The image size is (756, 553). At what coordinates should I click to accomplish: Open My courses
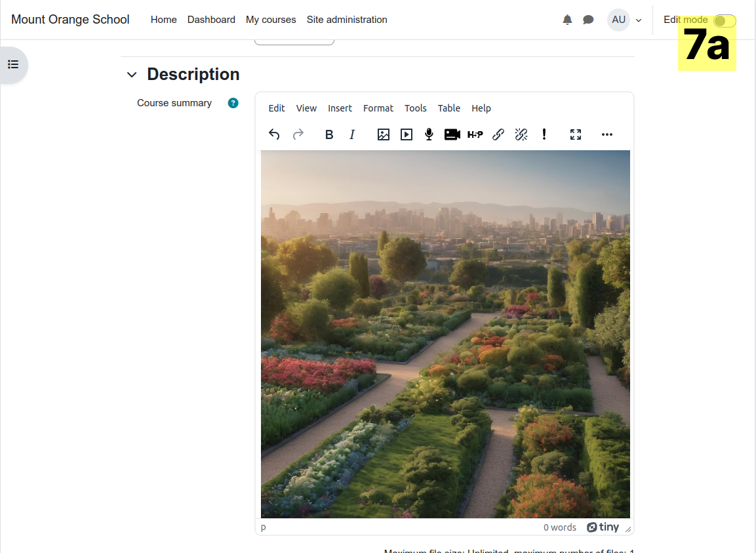click(271, 20)
